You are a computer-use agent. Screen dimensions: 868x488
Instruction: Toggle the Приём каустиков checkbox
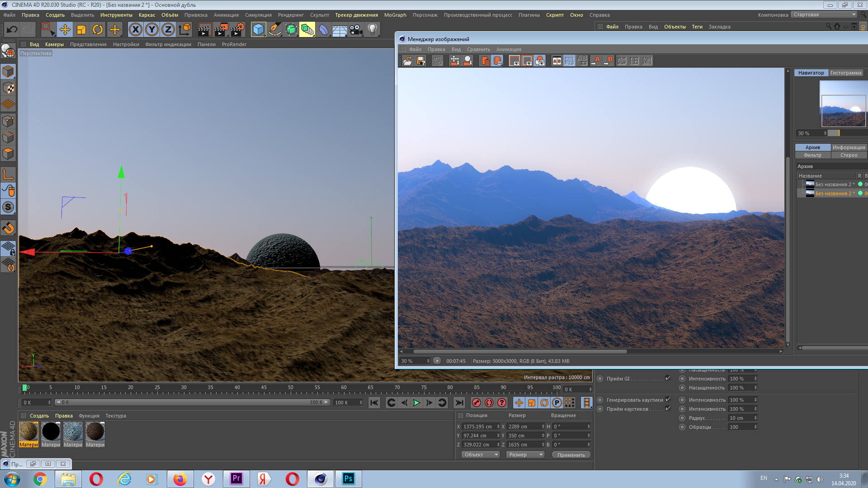coord(668,408)
